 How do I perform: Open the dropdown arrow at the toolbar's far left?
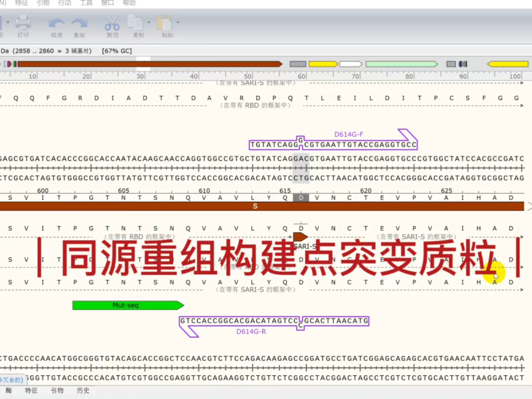(x=7, y=22)
